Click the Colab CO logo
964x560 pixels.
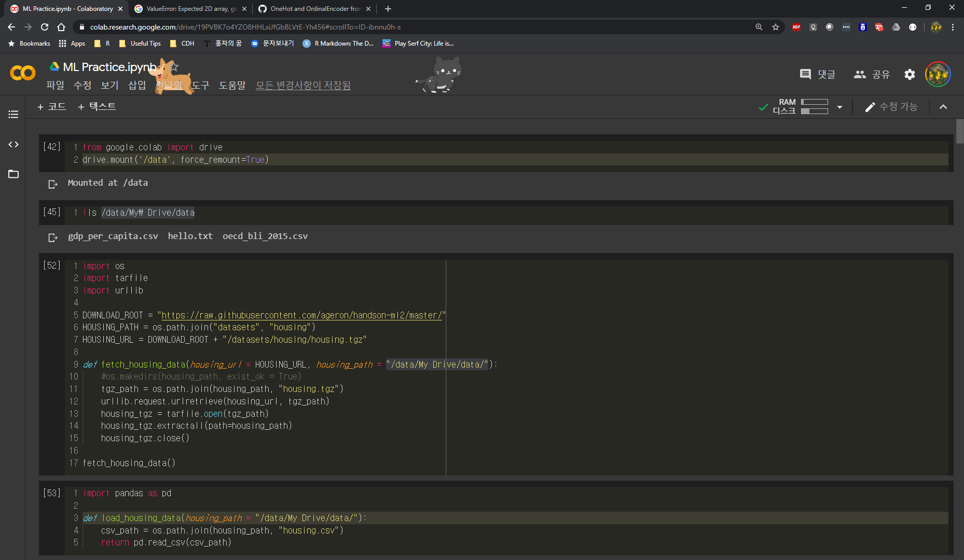(x=23, y=73)
